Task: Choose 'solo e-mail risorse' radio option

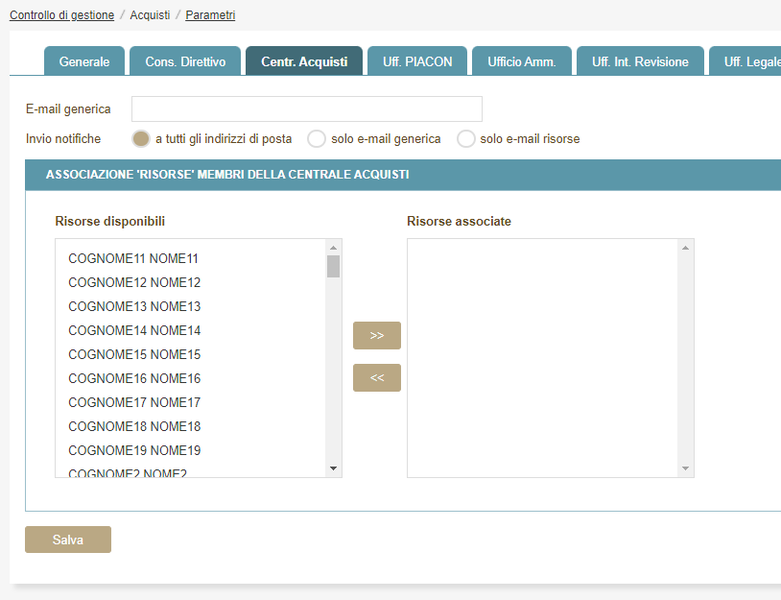Action: 466,139
